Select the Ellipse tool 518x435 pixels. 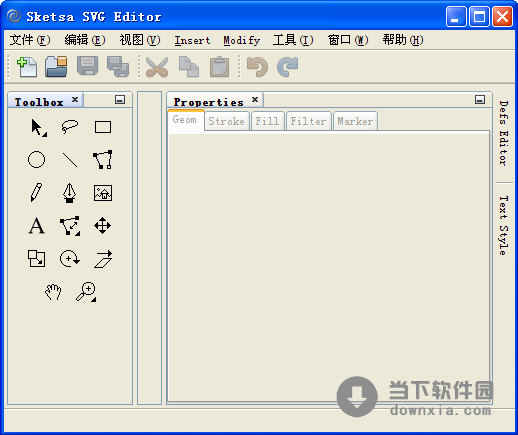tap(36, 160)
